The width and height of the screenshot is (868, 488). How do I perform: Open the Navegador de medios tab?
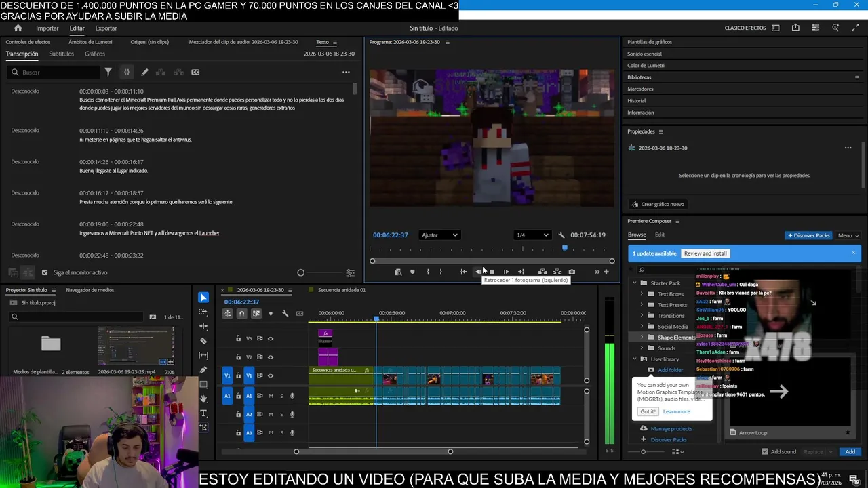[x=90, y=290]
